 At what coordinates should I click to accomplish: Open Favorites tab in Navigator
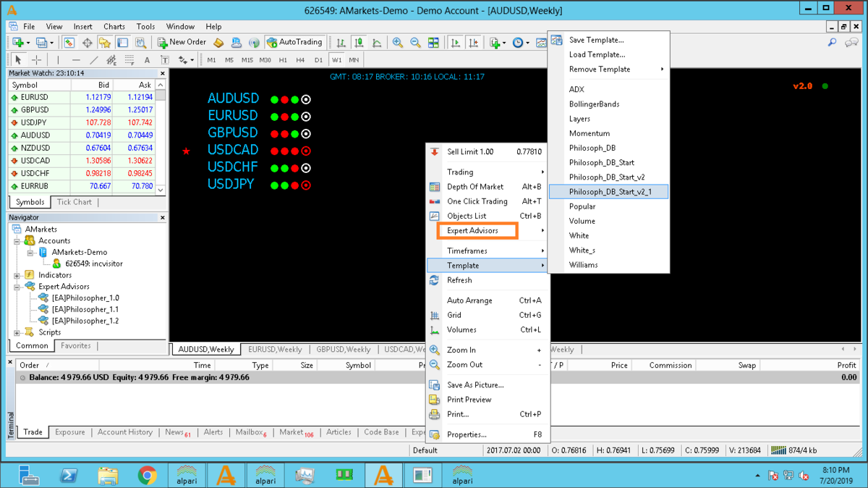click(x=75, y=346)
